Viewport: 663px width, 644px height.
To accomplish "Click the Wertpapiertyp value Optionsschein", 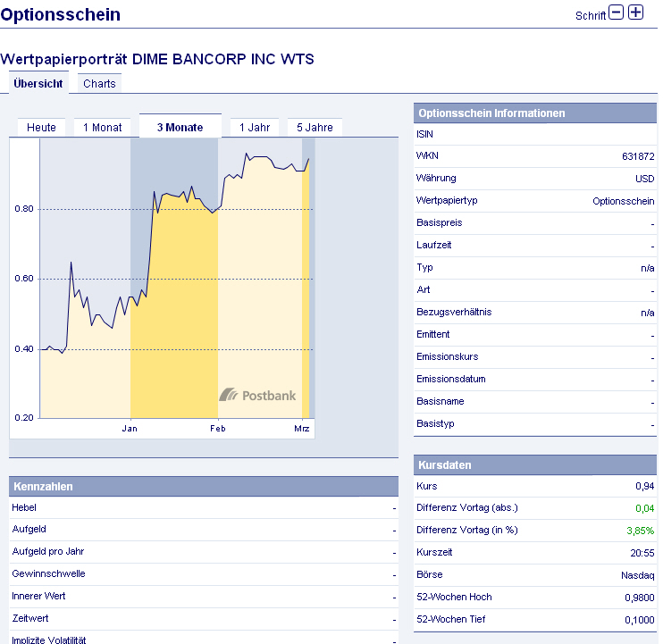I will pos(624,201).
